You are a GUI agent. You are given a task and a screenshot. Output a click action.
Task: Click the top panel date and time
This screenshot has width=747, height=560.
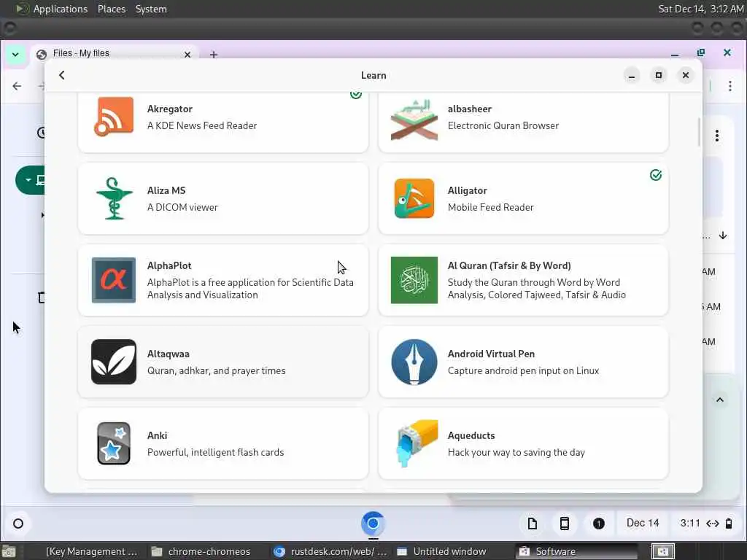(701, 9)
